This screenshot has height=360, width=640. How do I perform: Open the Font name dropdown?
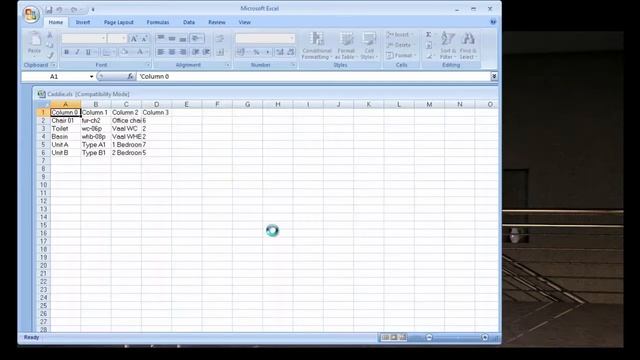103,38
